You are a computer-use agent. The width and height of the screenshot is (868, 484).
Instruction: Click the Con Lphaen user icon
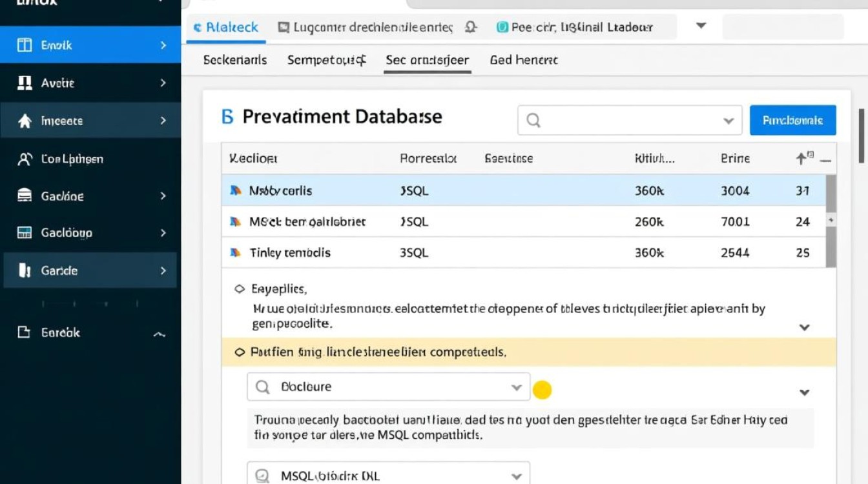coord(25,159)
